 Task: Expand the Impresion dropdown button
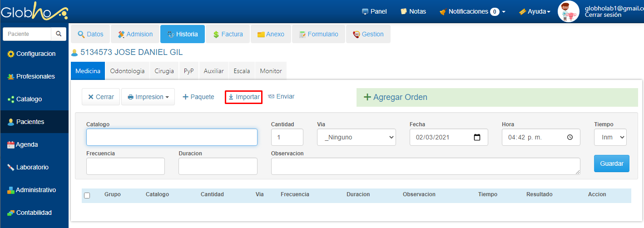148,97
